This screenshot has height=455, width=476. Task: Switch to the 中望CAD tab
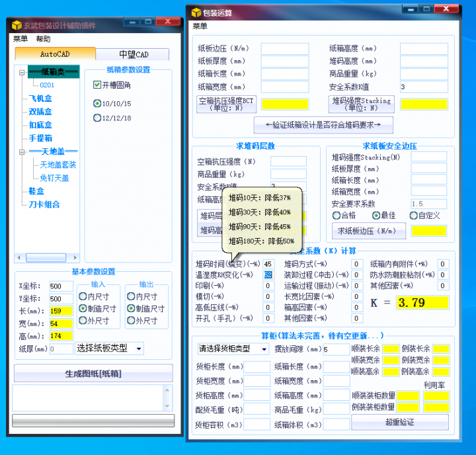pos(134,54)
